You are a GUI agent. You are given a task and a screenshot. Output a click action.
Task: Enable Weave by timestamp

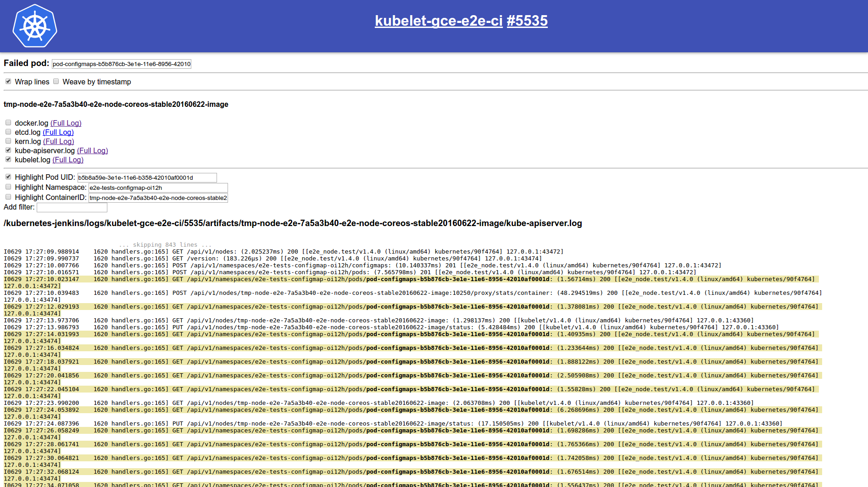(x=56, y=82)
